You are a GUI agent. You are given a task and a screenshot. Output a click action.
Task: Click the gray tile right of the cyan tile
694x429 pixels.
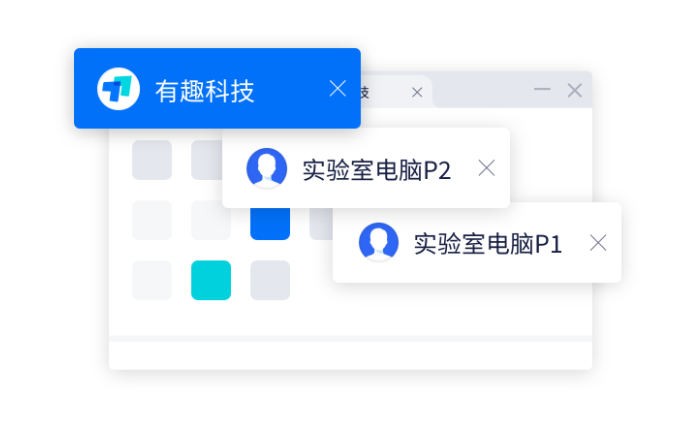pos(270,280)
